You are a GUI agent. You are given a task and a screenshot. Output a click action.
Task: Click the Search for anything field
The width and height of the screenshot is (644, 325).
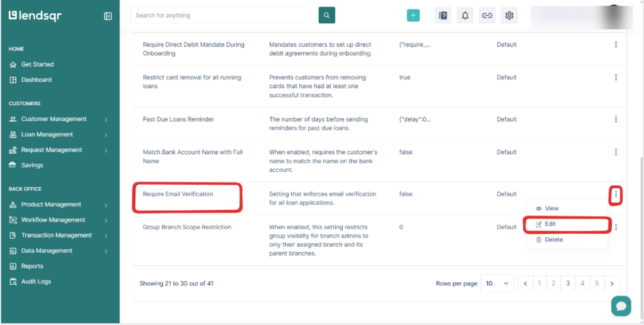(223, 15)
